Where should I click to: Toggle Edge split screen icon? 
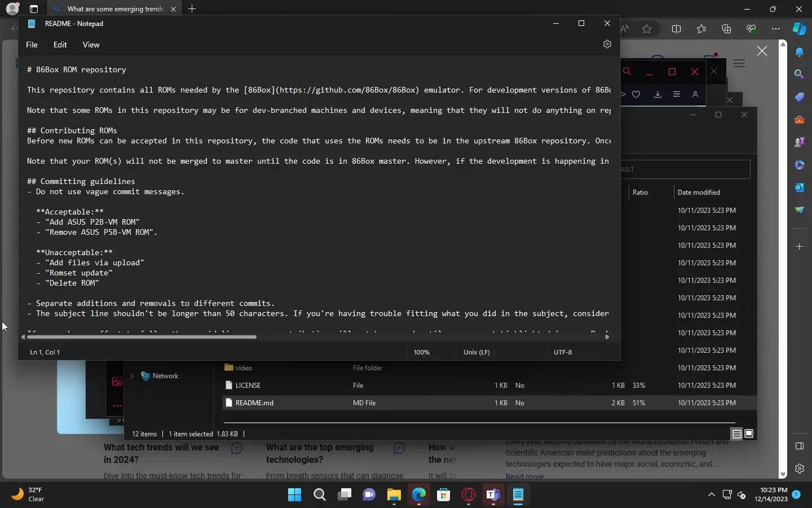tap(677, 29)
